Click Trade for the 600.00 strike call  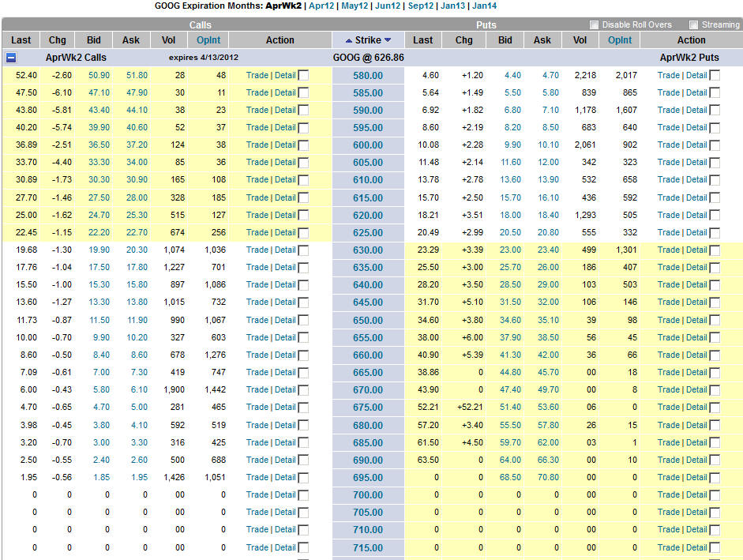tap(257, 145)
